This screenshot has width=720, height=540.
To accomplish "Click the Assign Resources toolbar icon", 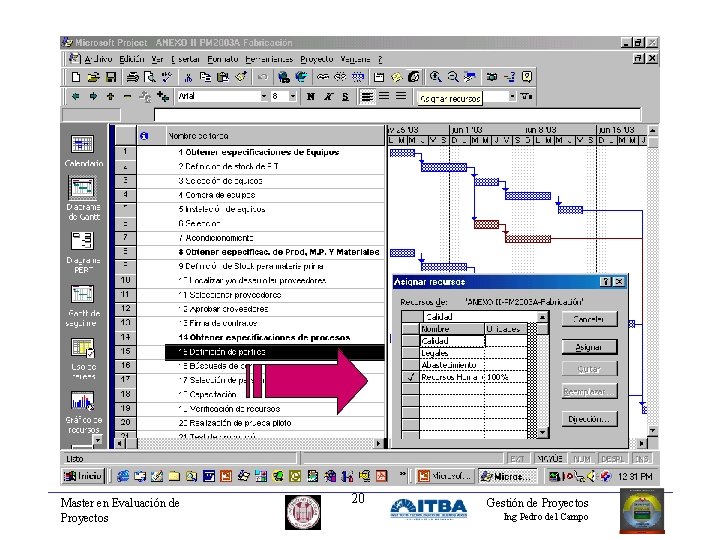I will pos(414,77).
